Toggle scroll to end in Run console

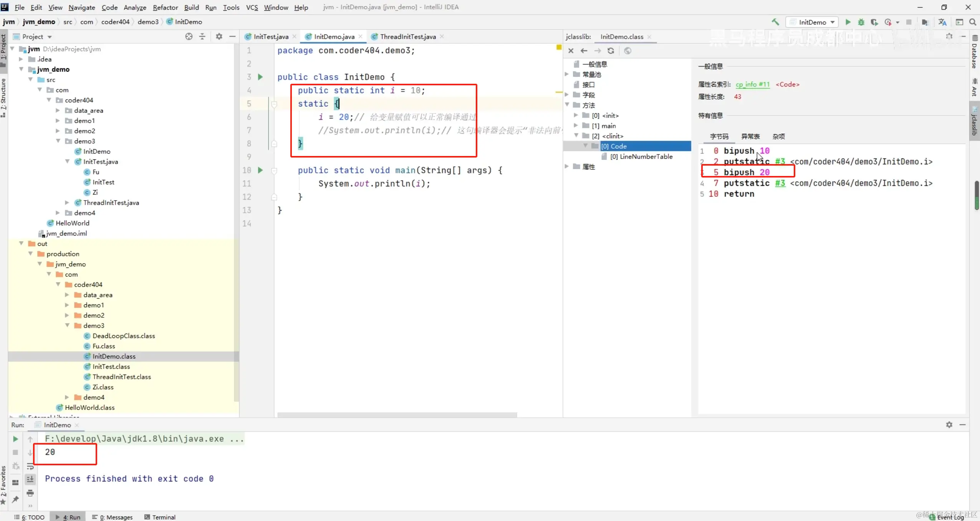point(30,479)
